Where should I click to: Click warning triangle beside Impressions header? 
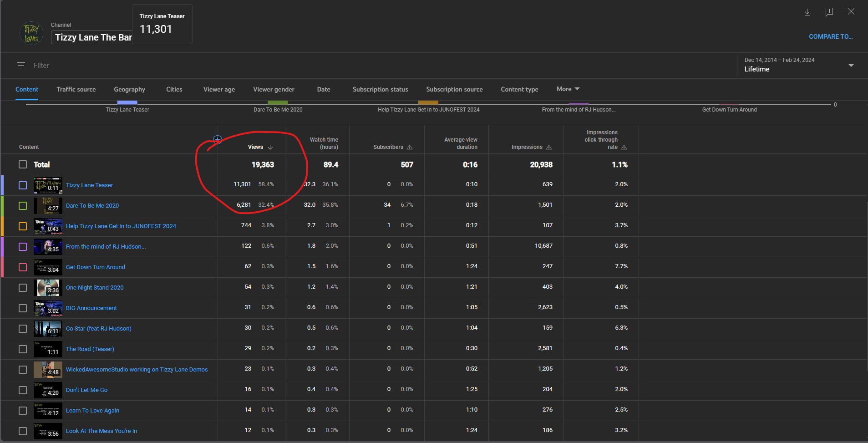549,148
